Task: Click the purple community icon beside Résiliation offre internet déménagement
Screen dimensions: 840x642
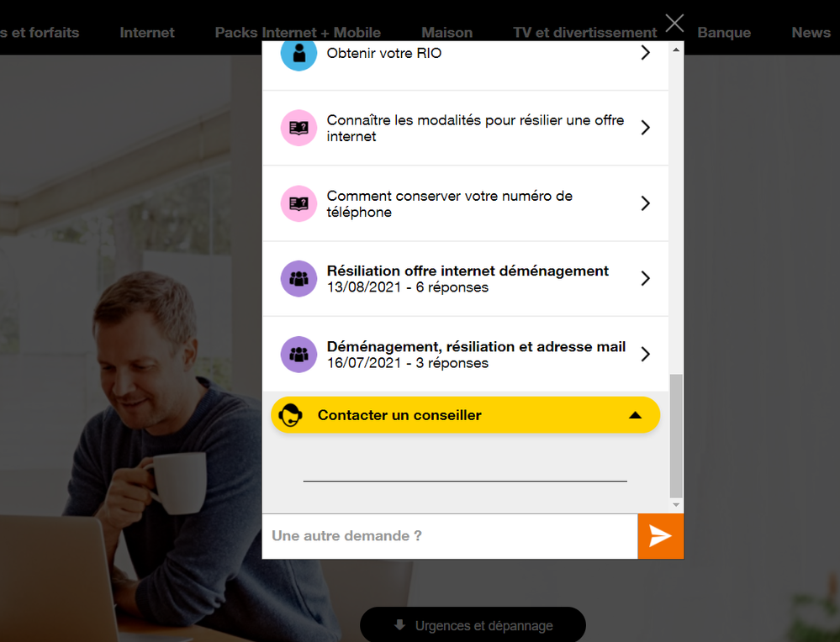Action: pos(299,278)
